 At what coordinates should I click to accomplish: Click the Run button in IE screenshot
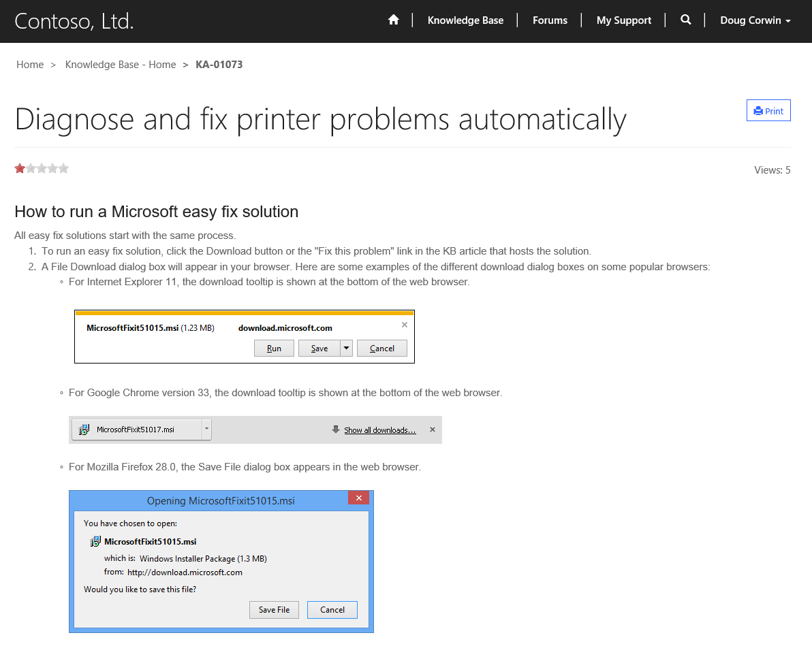point(274,349)
